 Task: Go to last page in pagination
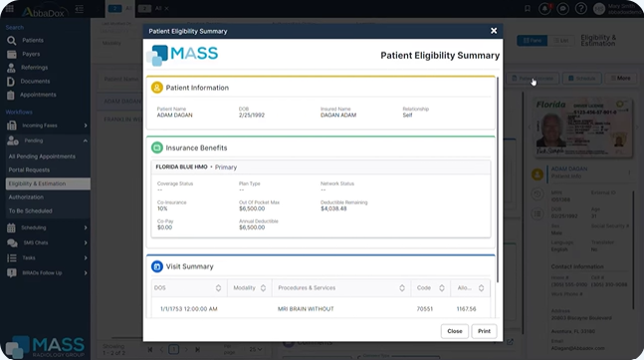coord(197,349)
